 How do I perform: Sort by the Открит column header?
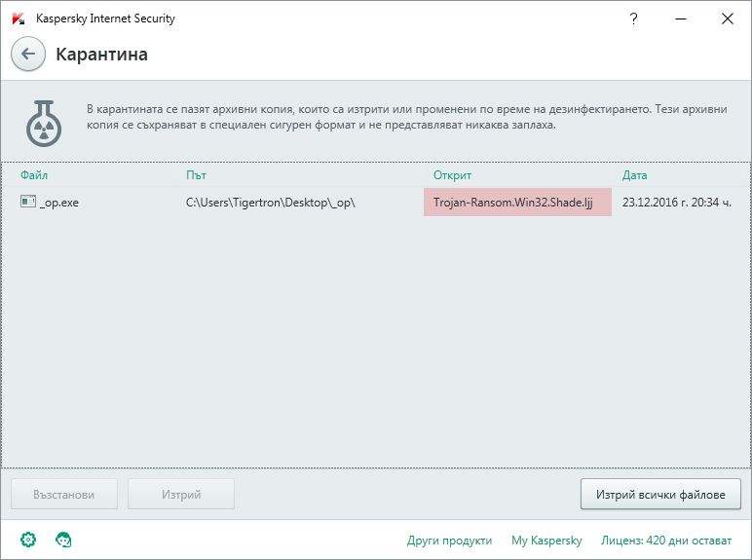point(452,175)
